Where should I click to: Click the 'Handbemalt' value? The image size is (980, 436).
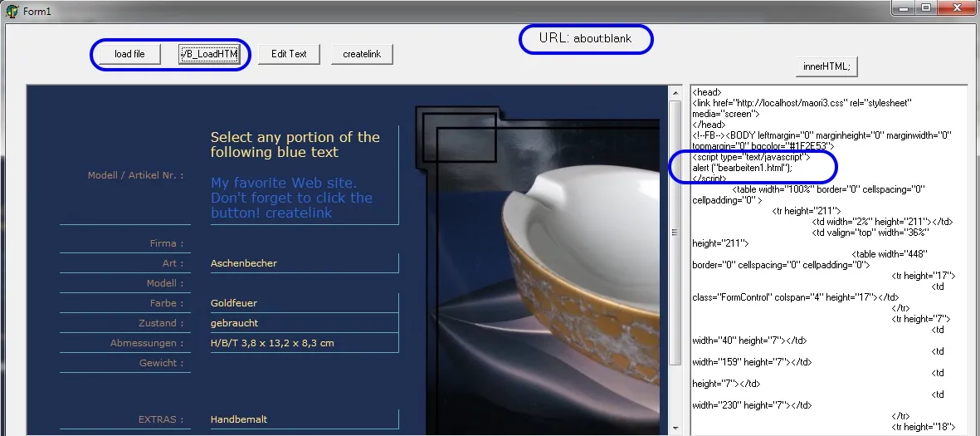239,419
